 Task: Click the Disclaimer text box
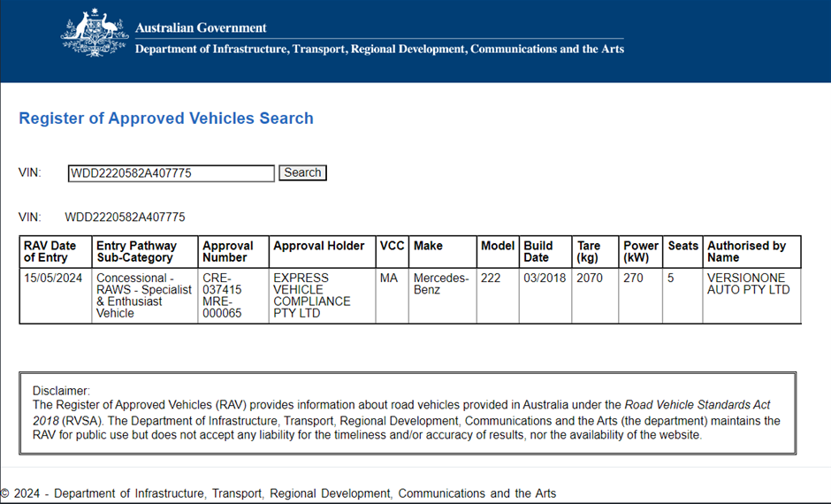tap(407, 413)
